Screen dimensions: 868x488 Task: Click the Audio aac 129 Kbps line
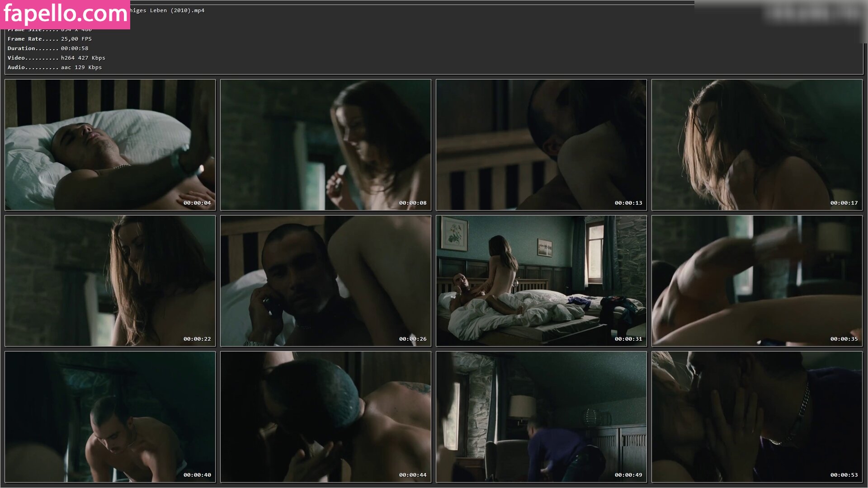pos(54,67)
